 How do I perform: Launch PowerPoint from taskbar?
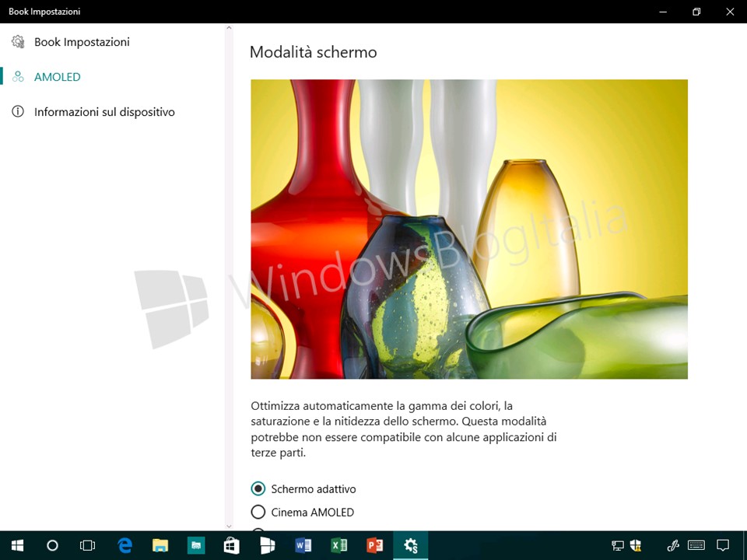click(374, 545)
